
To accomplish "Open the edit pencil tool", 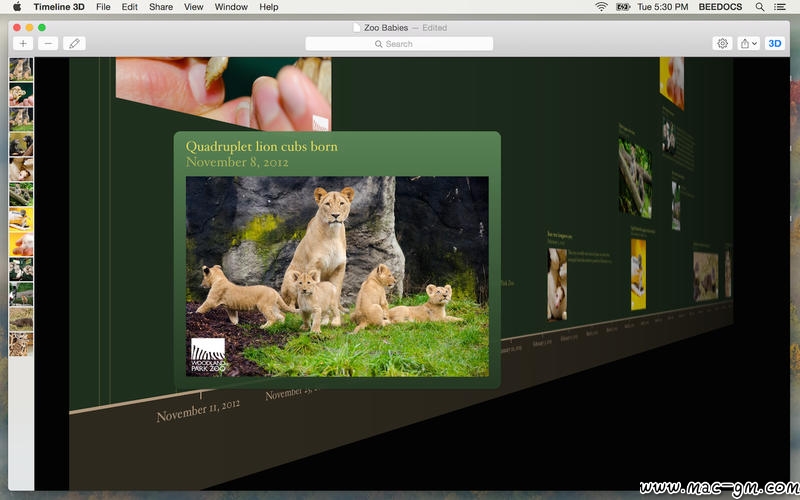I will click(74, 43).
